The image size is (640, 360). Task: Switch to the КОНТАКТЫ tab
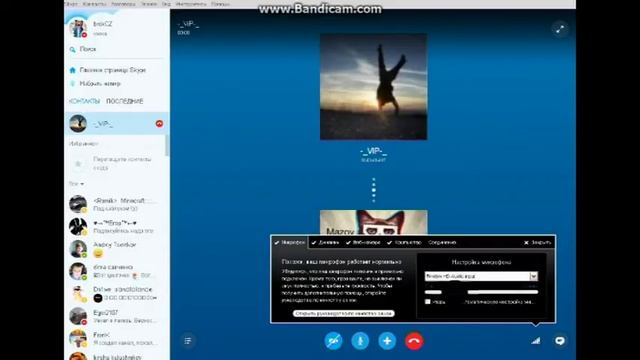[84, 101]
